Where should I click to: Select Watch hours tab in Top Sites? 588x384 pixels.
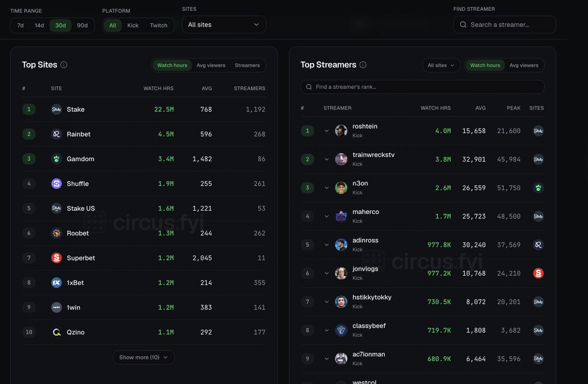[x=172, y=65]
